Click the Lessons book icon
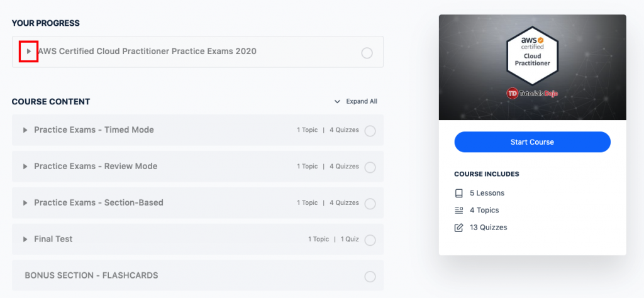This screenshot has width=644, height=298. [458, 193]
